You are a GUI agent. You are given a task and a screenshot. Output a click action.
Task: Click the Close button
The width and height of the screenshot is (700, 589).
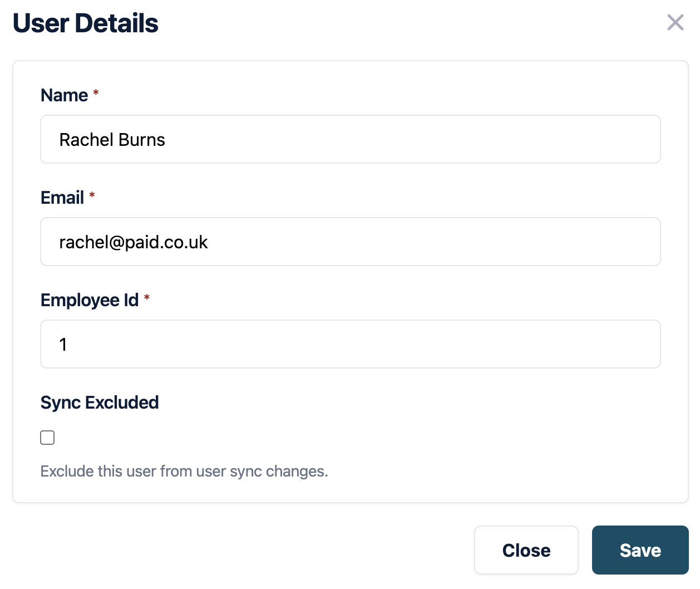[x=526, y=550]
